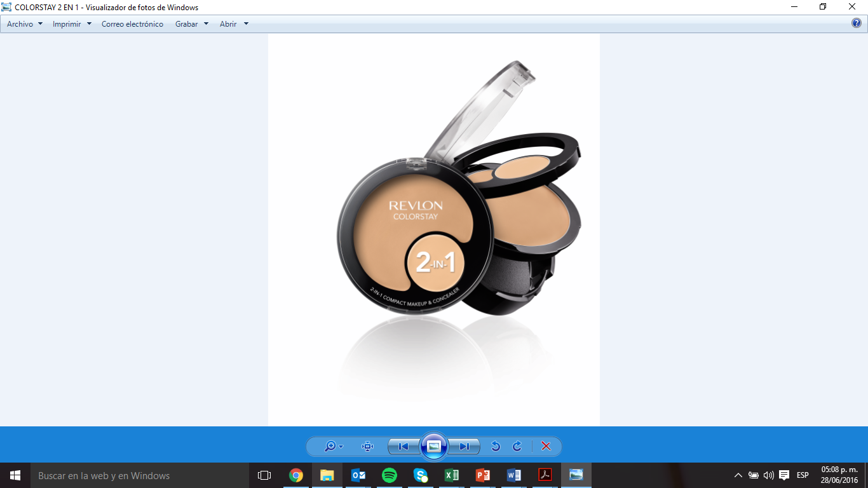Click Correo electrónico in the toolbar
The height and width of the screenshot is (488, 868).
tap(132, 24)
